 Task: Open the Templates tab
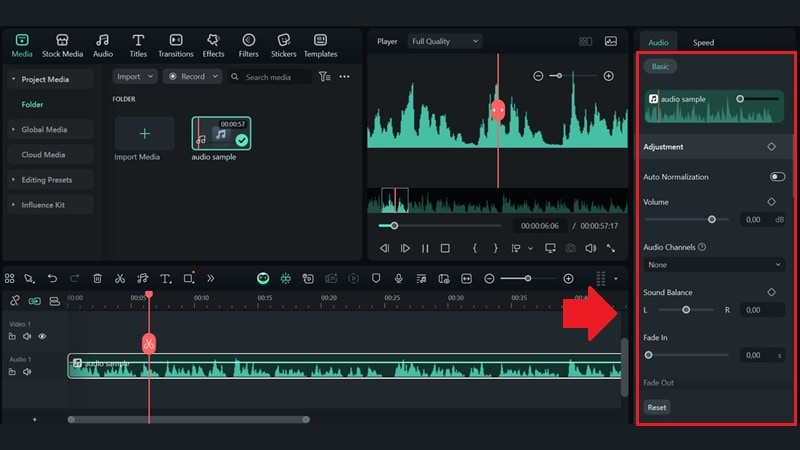(320, 45)
